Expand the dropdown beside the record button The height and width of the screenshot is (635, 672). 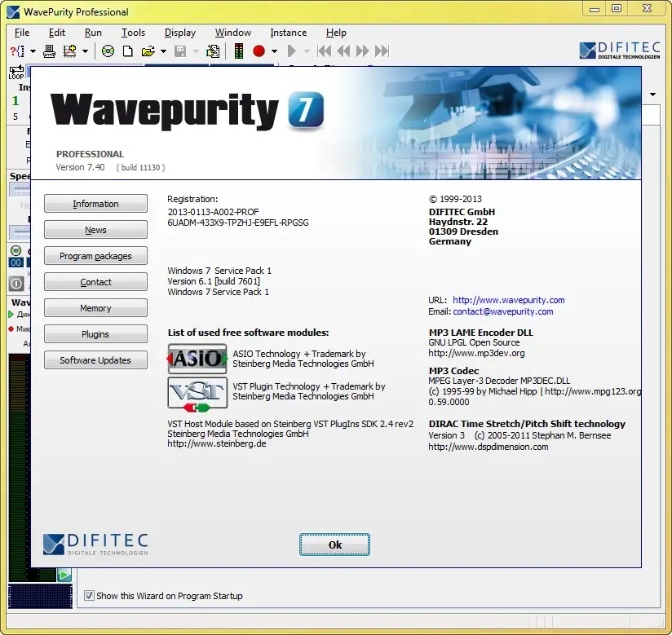pyautogui.click(x=274, y=51)
